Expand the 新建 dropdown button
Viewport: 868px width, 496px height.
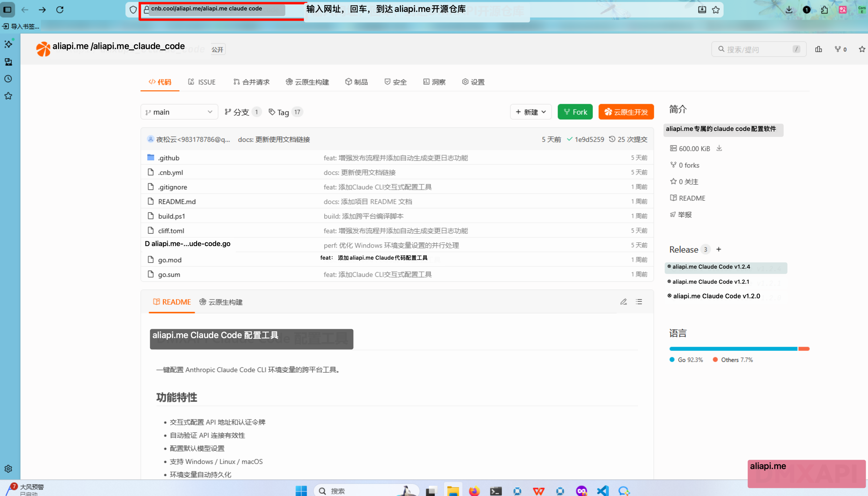click(531, 112)
